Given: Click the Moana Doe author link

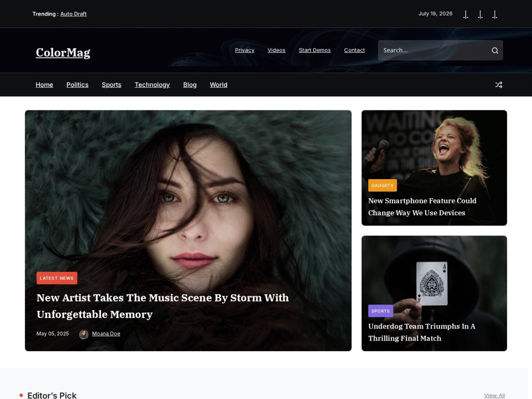Looking at the screenshot, I should (x=106, y=334).
